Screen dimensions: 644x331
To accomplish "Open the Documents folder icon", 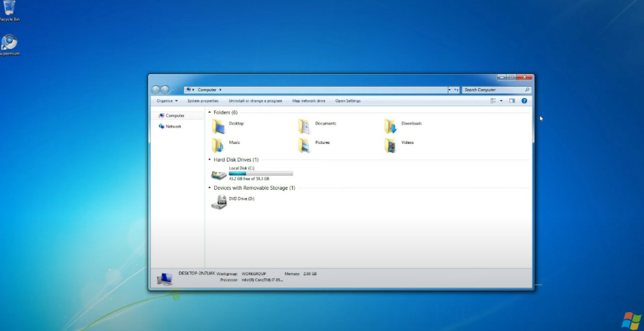I will 305,126.
